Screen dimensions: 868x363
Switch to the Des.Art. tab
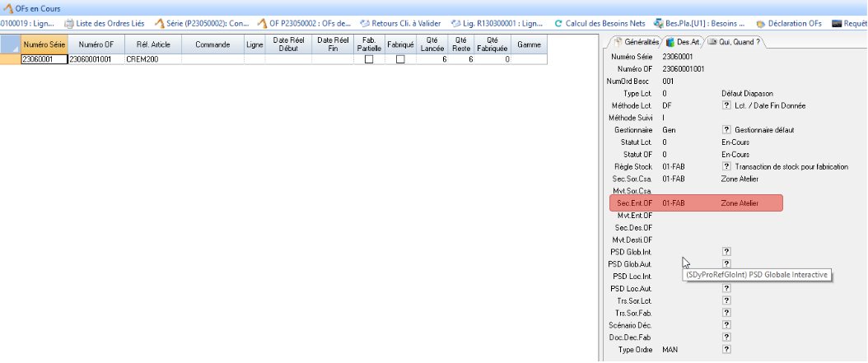coord(684,42)
